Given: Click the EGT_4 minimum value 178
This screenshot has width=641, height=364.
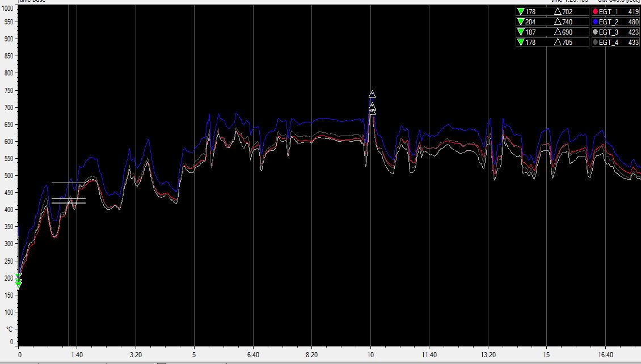Looking at the screenshot, I should 530,43.
